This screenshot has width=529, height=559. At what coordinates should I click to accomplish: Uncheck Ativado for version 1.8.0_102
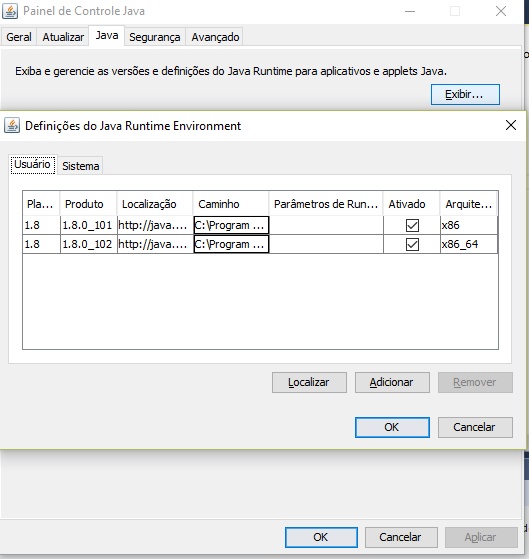click(412, 245)
